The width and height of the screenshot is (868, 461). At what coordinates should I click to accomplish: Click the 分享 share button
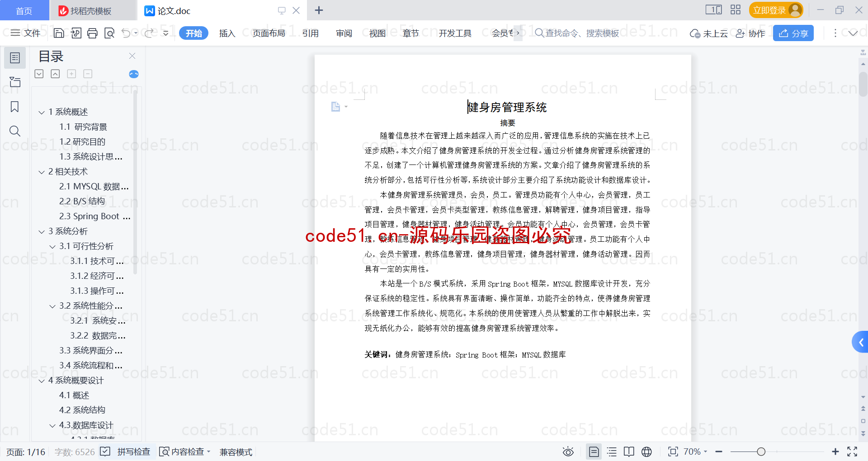point(793,33)
